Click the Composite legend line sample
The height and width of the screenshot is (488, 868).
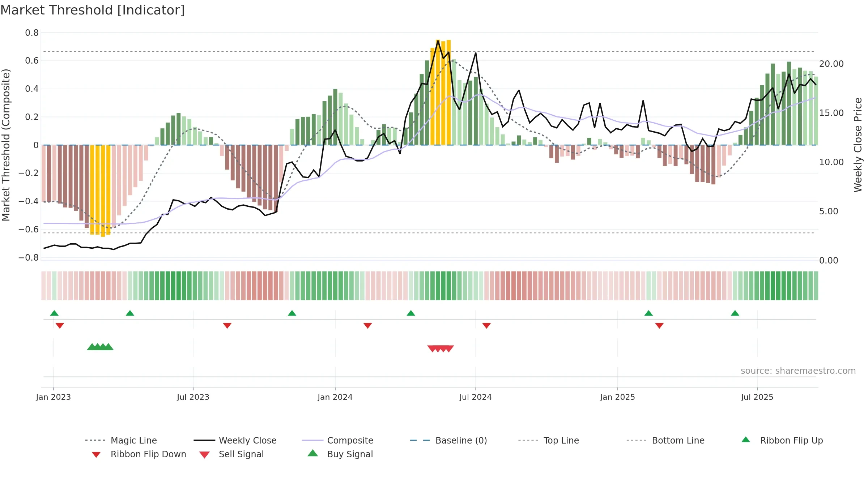point(312,440)
